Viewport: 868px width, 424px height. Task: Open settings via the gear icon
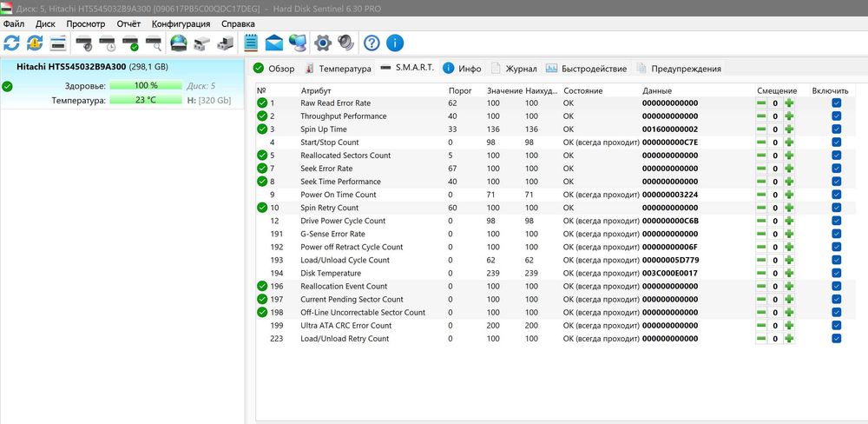point(323,43)
